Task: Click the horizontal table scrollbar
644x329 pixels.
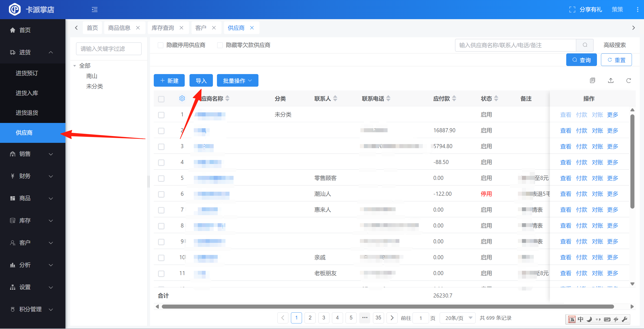Action: (x=388, y=307)
